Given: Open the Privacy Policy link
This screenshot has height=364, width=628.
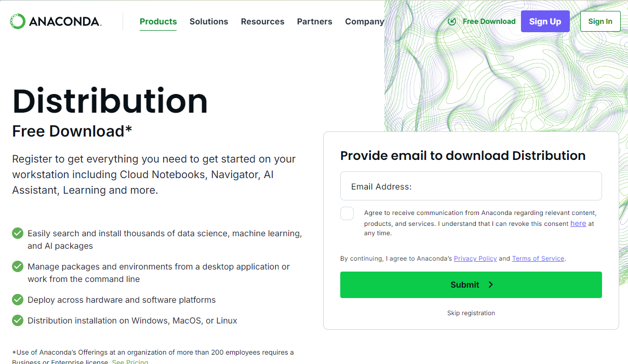Looking at the screenshot, I should 475,258.
